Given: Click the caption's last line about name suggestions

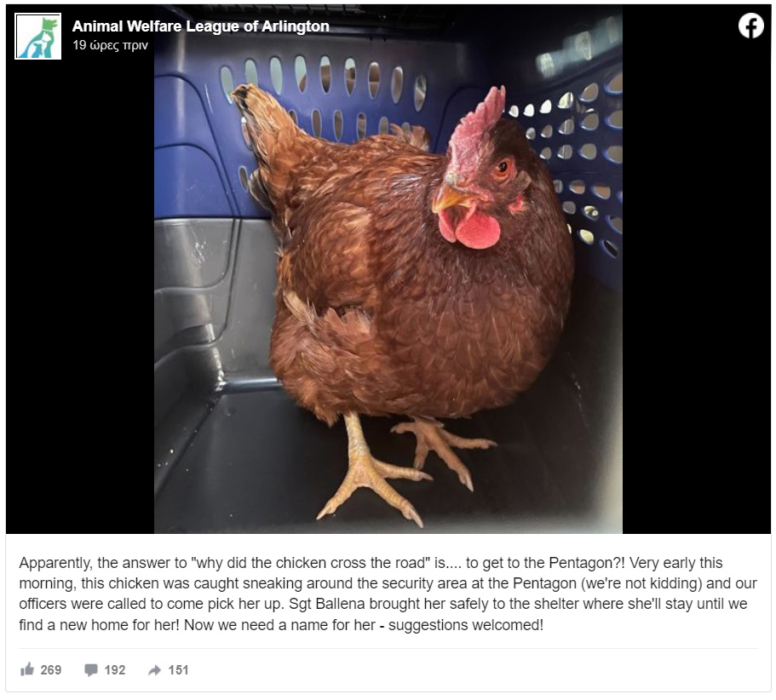Looking at the screenshot, I should pyautogui.click(x=281, y=625).
